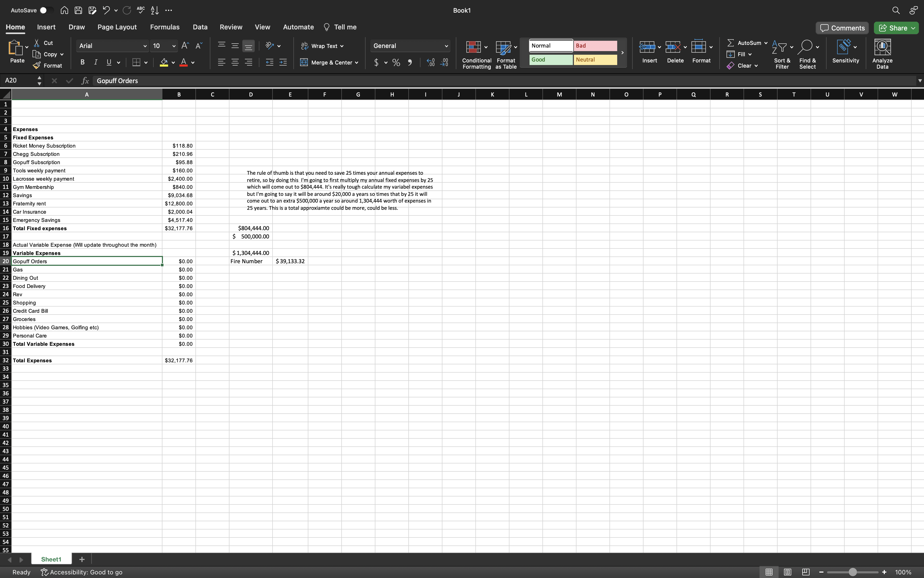Switch to the Review tab

tap(231, 27)
